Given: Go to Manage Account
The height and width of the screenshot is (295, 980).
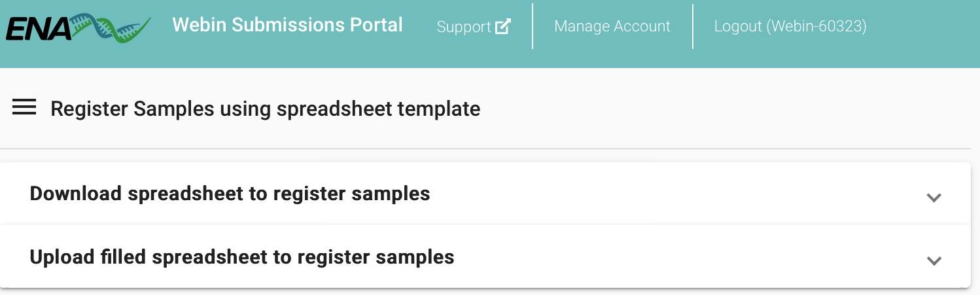Looking at the screenshot, I should pyautogui.click(x=612, y=26).
